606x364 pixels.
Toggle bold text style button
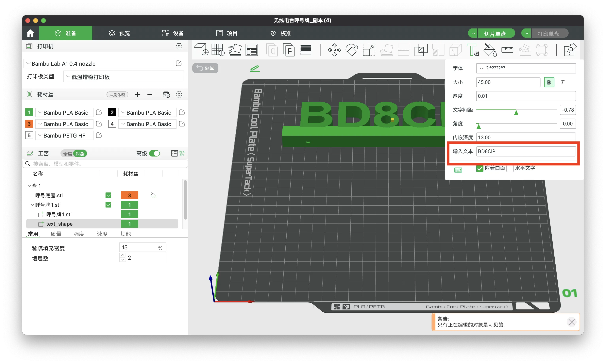click(549, 82)
